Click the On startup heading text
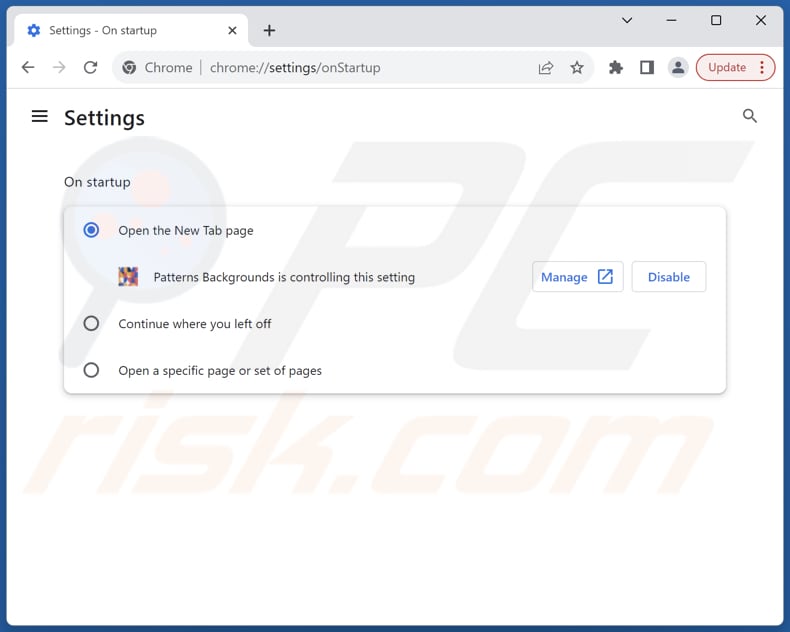790x632 pixels. 97,182
